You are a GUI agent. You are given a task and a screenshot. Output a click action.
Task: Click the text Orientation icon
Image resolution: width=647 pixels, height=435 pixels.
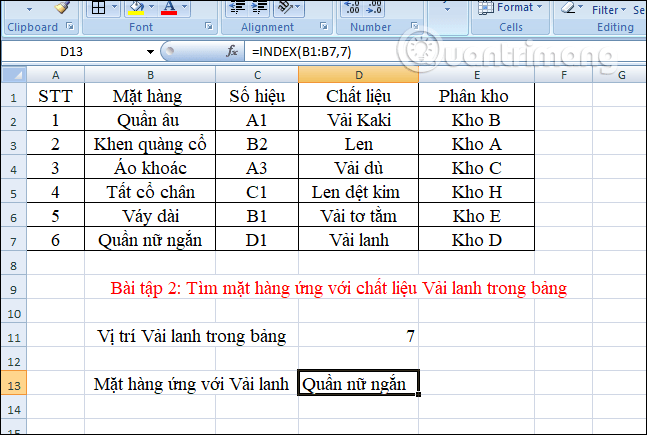pos(285,7)
